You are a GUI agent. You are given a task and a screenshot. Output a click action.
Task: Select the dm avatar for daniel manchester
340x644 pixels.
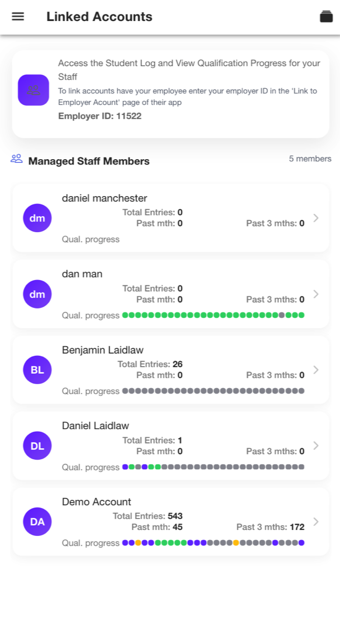click(38, 218)
